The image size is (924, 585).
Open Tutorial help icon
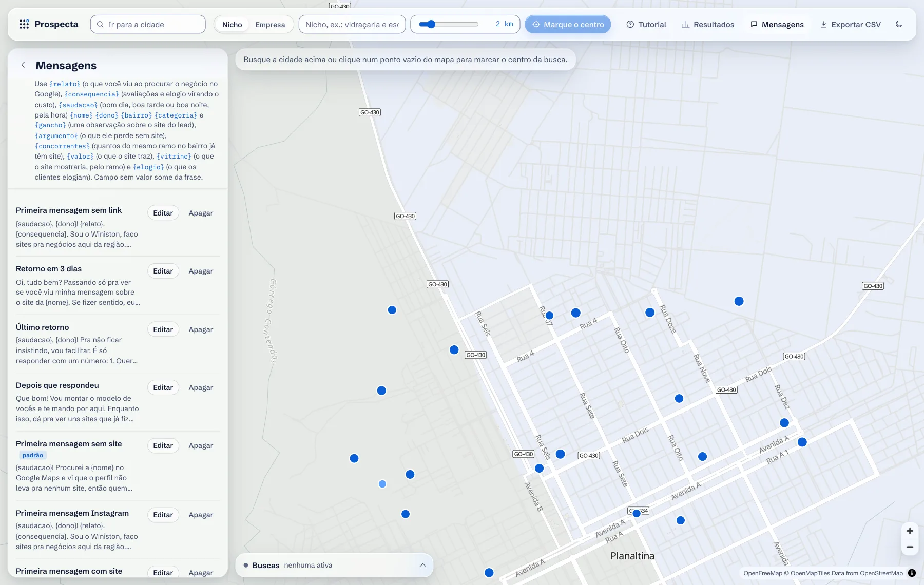630,24
